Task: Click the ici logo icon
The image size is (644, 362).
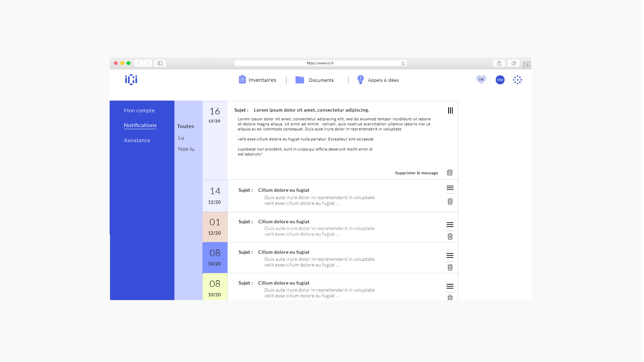Action: pyautogui.click(x=131, y=80)
